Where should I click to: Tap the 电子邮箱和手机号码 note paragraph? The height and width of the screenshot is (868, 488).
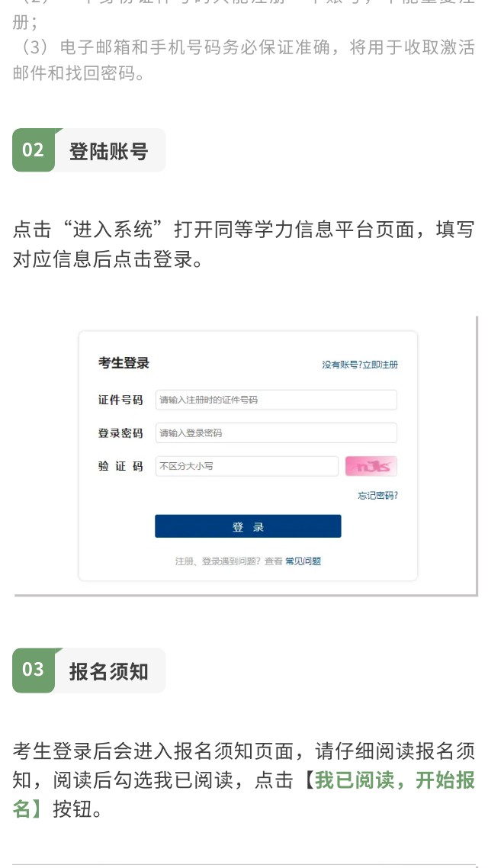pyautogui.click(x=243, y=61)
